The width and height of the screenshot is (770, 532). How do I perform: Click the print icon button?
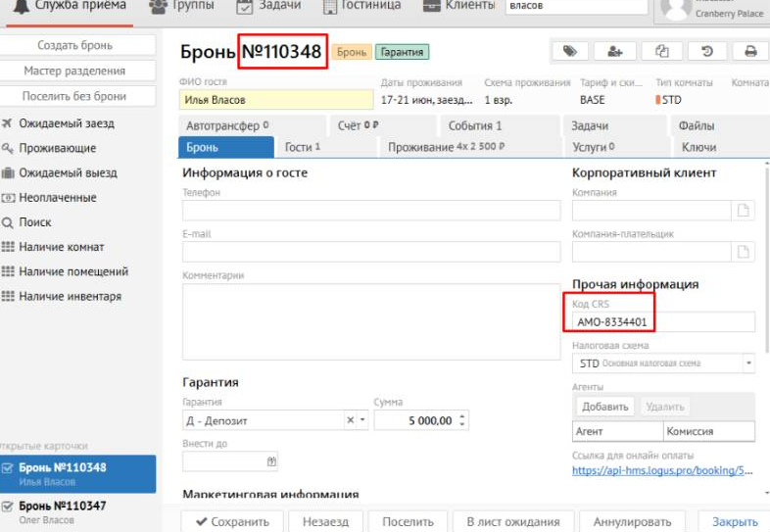click(x=750, y=52)
